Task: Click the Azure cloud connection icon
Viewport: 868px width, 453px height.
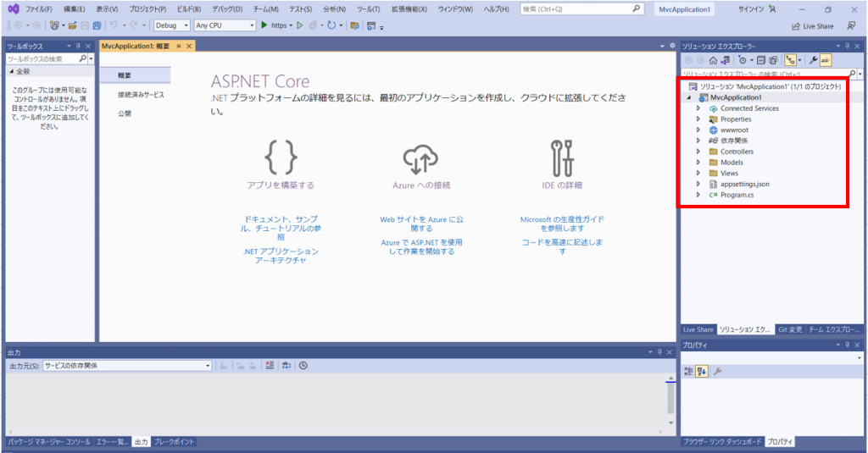Action: click(x=420, y=159)
